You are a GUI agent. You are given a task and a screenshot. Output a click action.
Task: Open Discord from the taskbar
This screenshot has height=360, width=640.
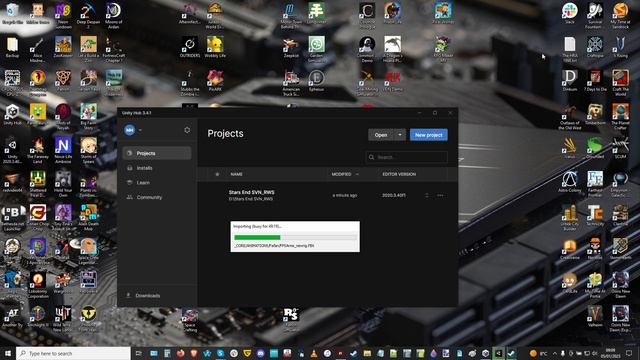click(260, 353)
